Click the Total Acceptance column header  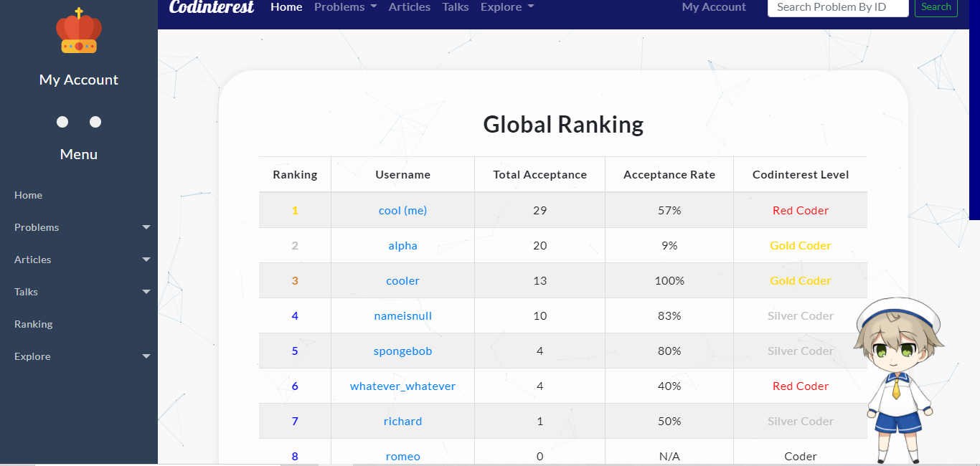[x=540, y=174]
